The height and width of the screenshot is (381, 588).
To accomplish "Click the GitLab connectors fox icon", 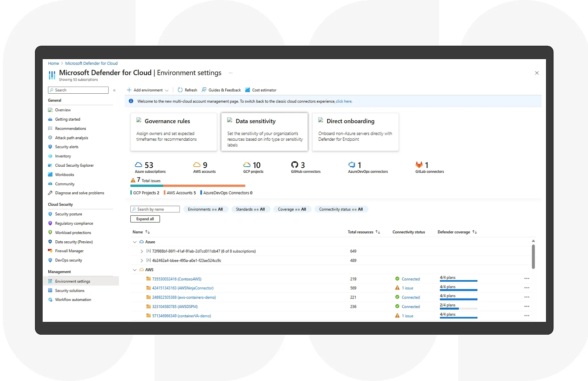I will [x=419, y=165].
